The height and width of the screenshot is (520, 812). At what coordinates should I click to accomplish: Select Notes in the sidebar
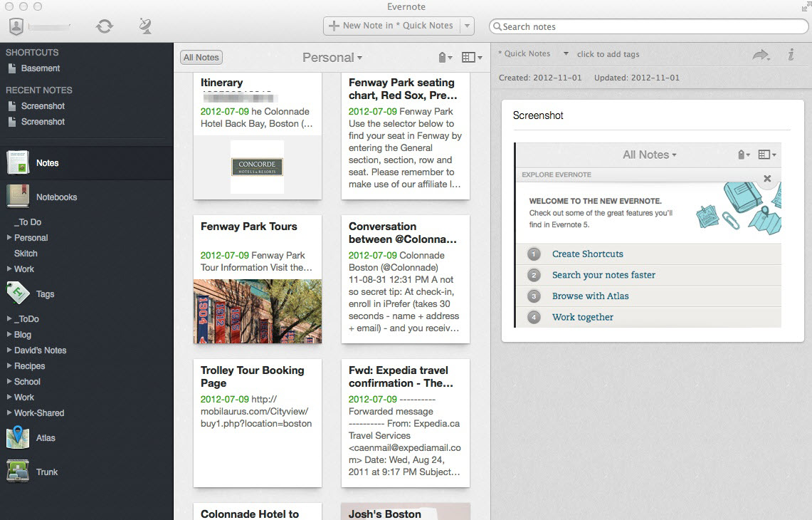coord(47,162)
